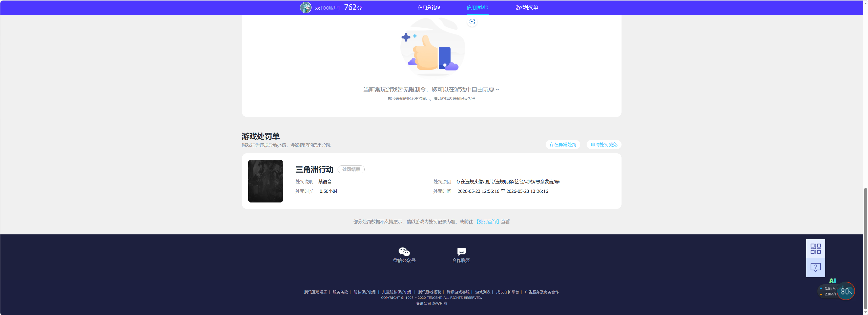Viewport: 868px width, 315px height.
Task: Go to the 游戏处罚单 tab
Action: coord(527,7)
